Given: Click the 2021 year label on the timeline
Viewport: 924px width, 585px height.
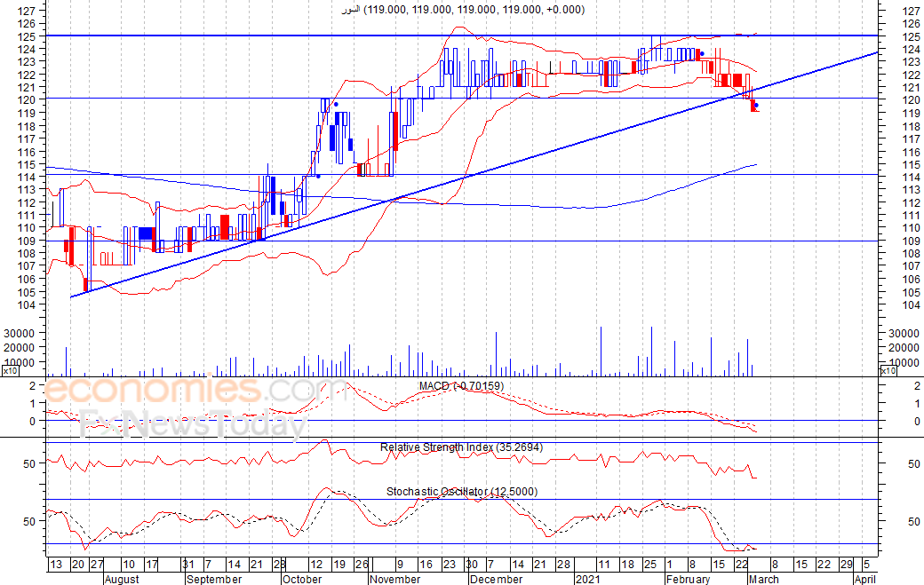Looking at the screenshot, I should pos(588,579).
